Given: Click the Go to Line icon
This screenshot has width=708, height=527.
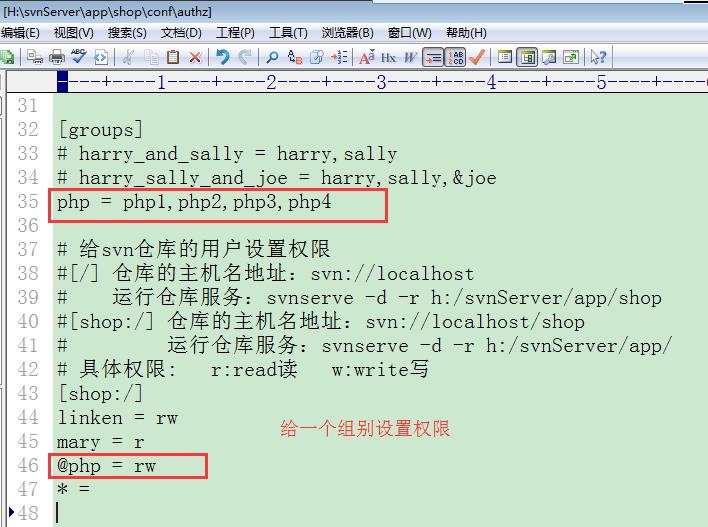Looking at the screenshot, I should pos(339,57).
